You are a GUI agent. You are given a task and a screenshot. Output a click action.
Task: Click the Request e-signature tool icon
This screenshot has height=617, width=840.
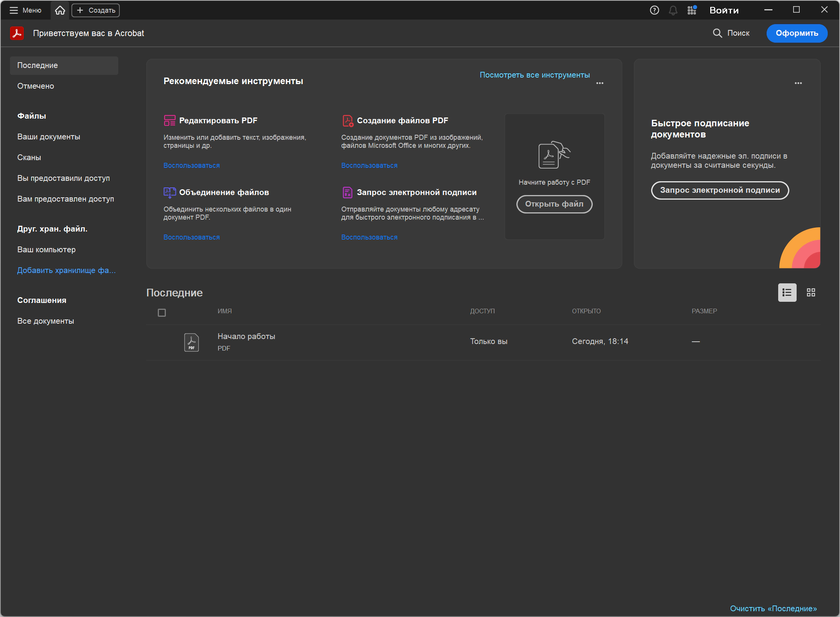tap(347, 192)
